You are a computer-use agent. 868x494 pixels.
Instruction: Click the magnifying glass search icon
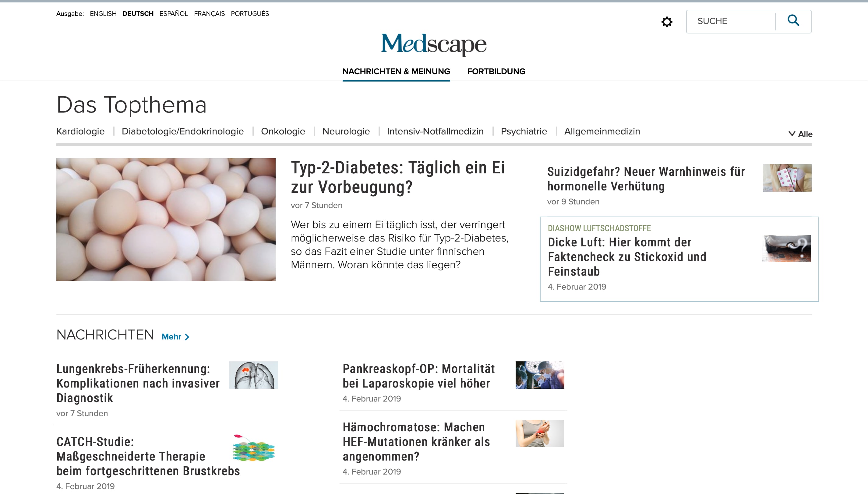[x=793, y=21]
